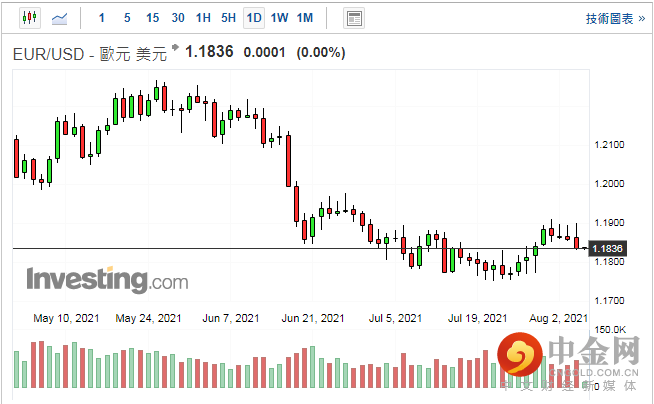The height and width of the screenshot is (404, 654).
Task: Choose the 1W weekly interval
Action: point(280,18)
